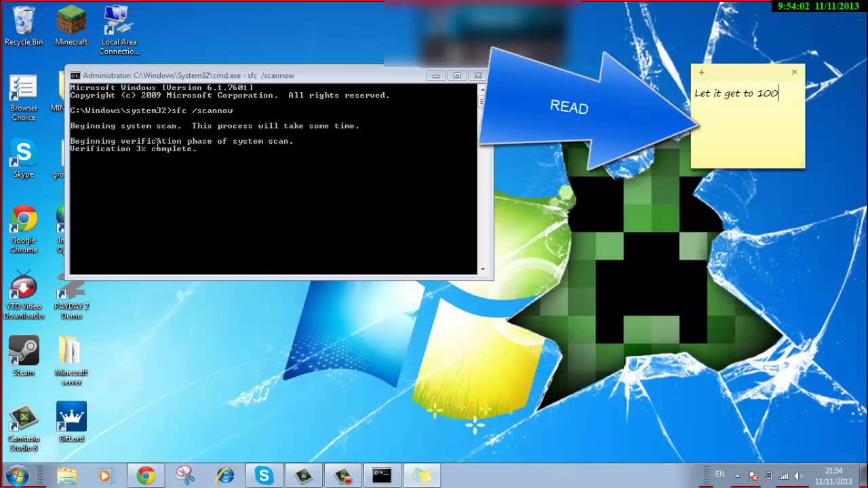Image resolution: width=868 pixels, height=488 pixels.
Task: Open the Windows Start menu
Action: click(x=17, y=475)
